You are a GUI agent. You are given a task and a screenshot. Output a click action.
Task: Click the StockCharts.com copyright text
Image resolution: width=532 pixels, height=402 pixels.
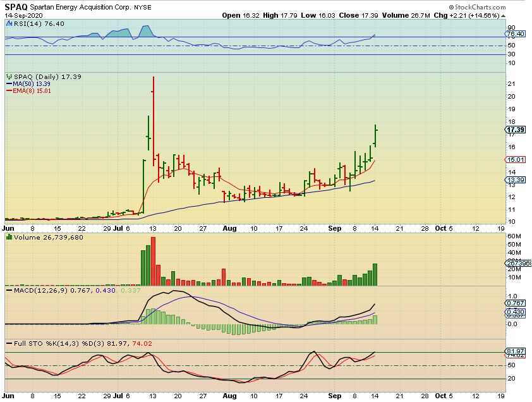478,7
